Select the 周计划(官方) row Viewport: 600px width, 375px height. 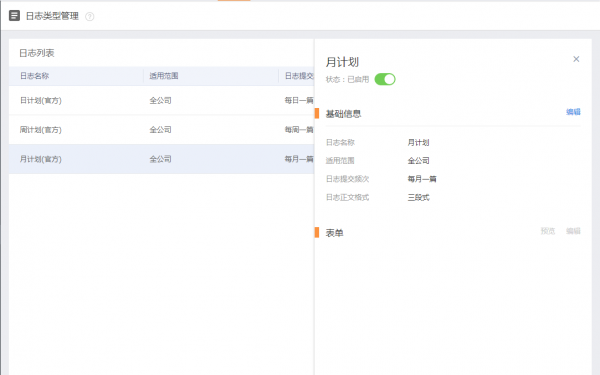[x=161, y=130]
